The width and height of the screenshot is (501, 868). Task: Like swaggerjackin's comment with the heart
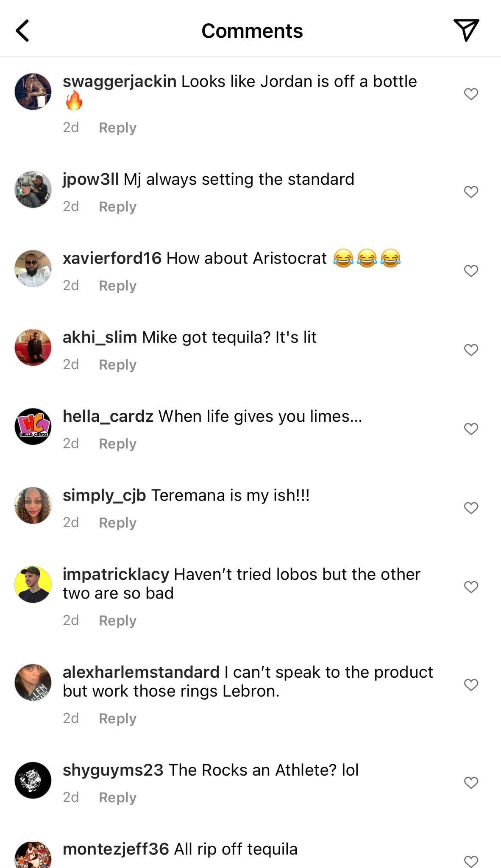(471, 94)
